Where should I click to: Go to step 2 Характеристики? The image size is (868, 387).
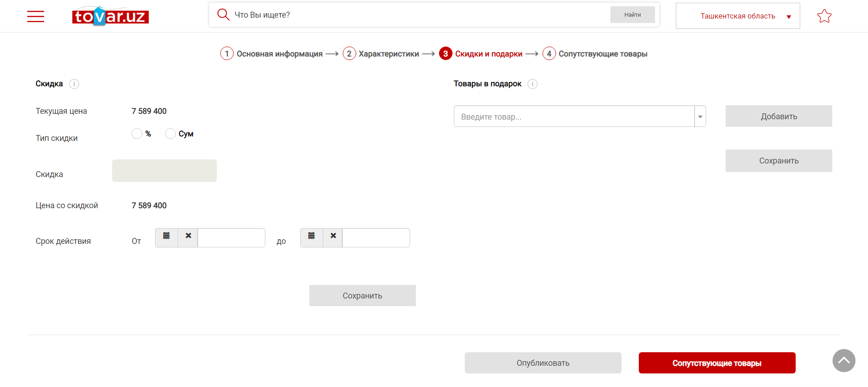(x=381, y=54)
